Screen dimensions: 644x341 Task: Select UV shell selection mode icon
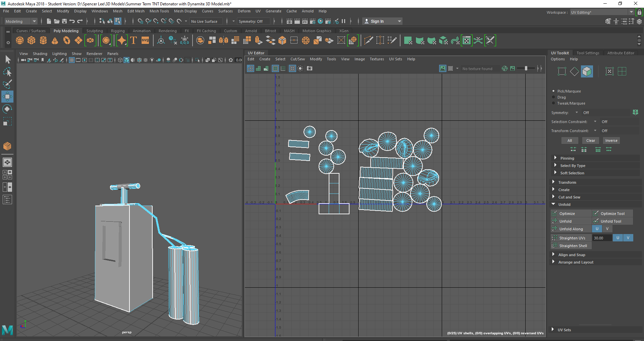tap(587, 71)
